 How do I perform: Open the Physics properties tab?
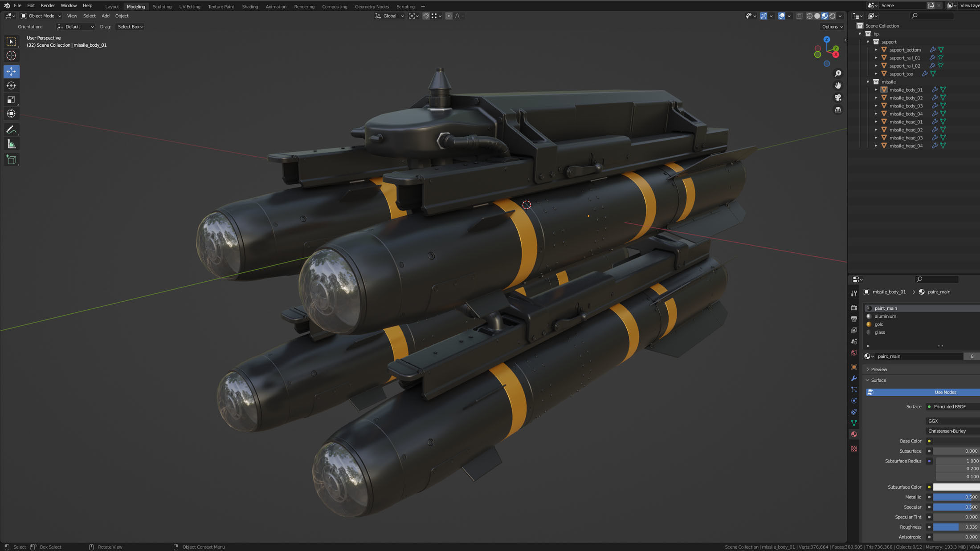854,401
